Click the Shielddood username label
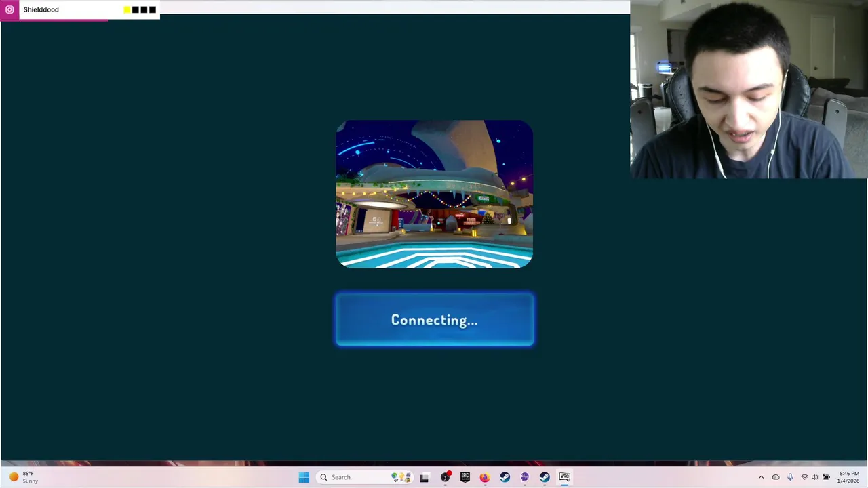868x488 pixels. [41, 9]
